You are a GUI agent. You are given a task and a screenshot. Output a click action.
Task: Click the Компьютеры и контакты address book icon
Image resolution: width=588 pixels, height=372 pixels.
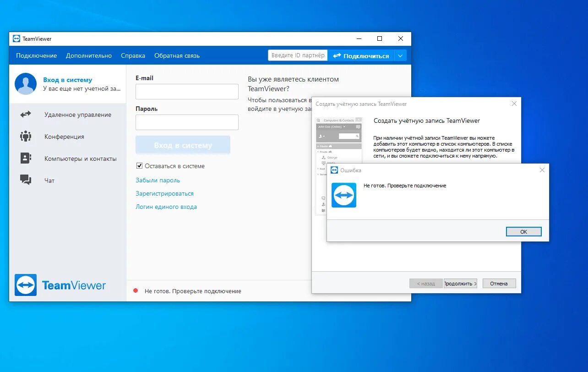[x=26, y=159]
